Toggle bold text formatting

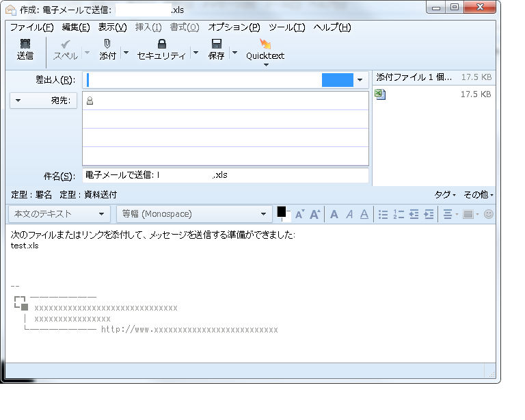(x=334, y=214)
